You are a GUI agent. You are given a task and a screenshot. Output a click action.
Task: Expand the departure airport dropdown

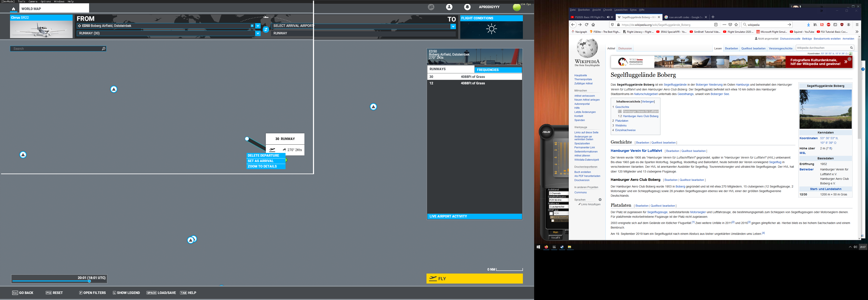(x=258, y=26)
